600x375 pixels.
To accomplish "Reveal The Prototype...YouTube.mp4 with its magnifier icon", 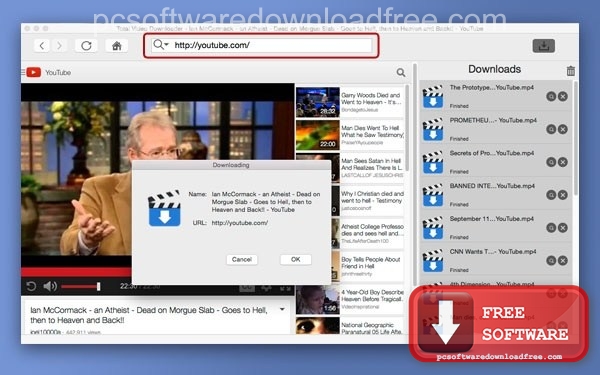I will click(x=551, y=96).
